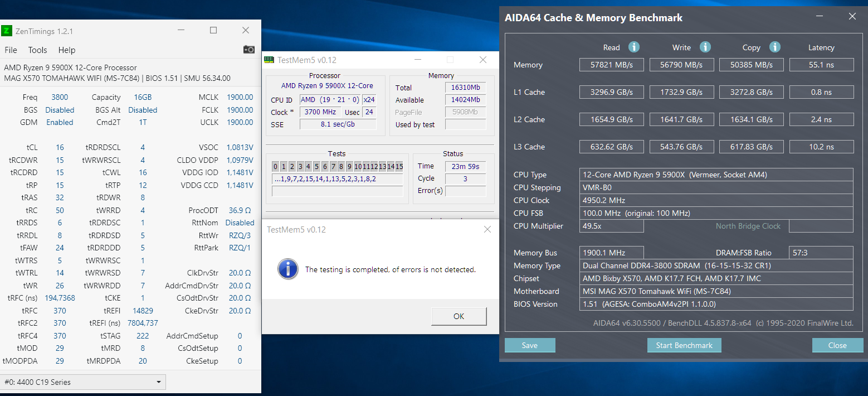Click the TestMem5 test sequence list field

pos(337,179)
